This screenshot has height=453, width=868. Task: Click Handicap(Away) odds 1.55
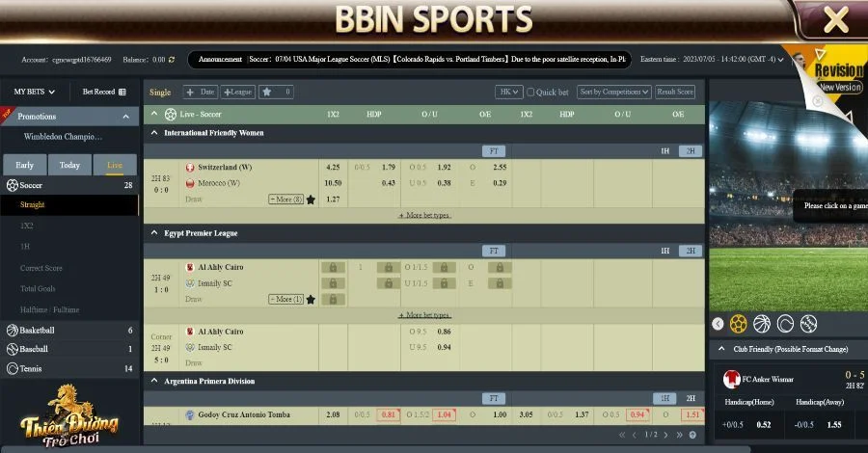click(x=834, y=425)
